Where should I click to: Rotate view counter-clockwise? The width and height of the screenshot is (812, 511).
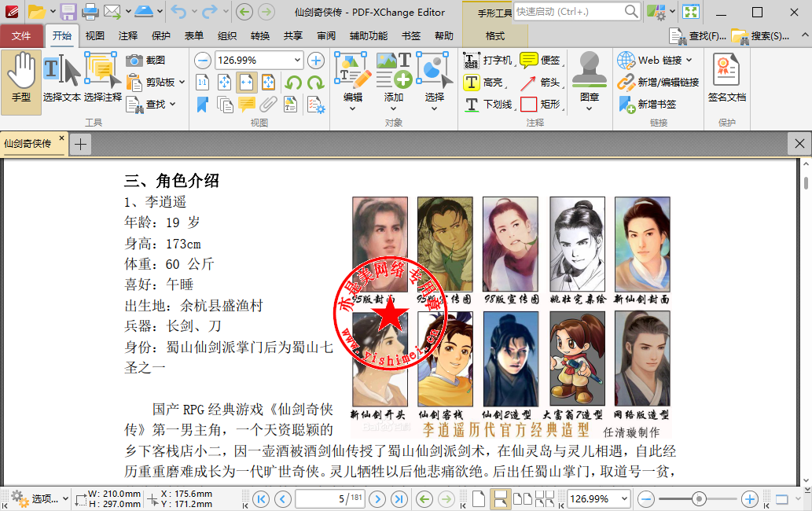point(294,83)
